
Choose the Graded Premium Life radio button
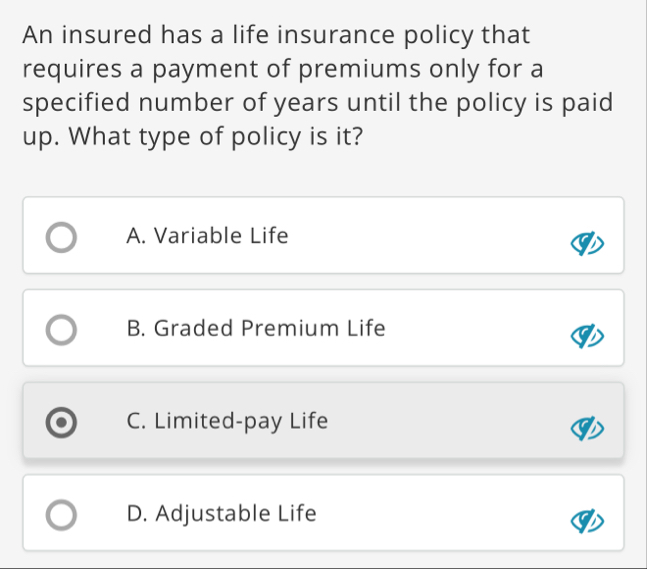click(x=62, y=332)
